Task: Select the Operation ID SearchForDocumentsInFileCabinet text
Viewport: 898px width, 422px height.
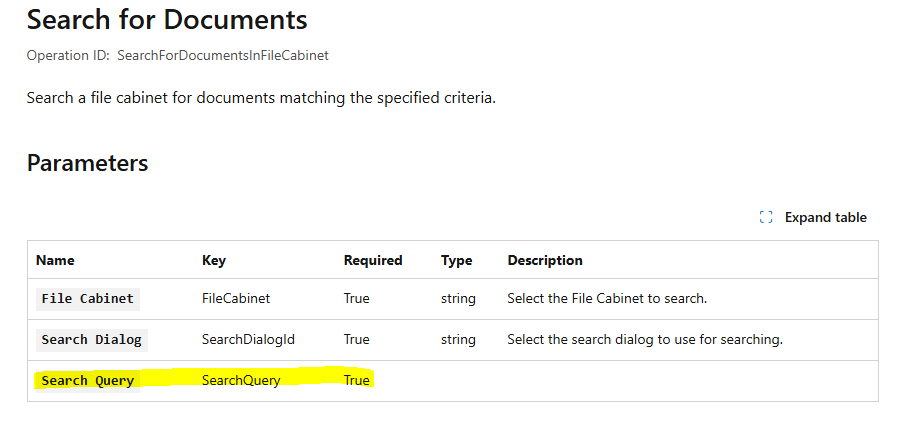Action: [x=222, y=55]
